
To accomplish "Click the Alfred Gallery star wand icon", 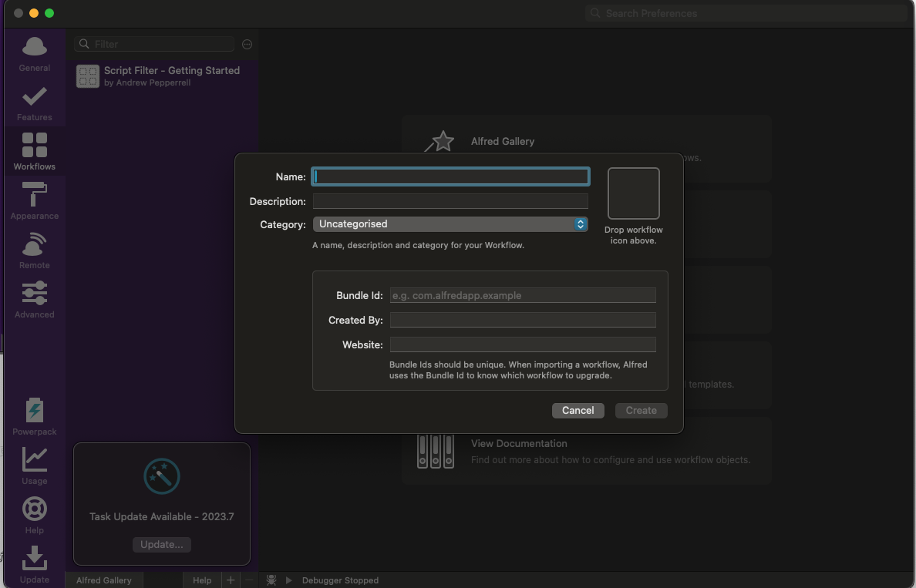I will (440, 141).
